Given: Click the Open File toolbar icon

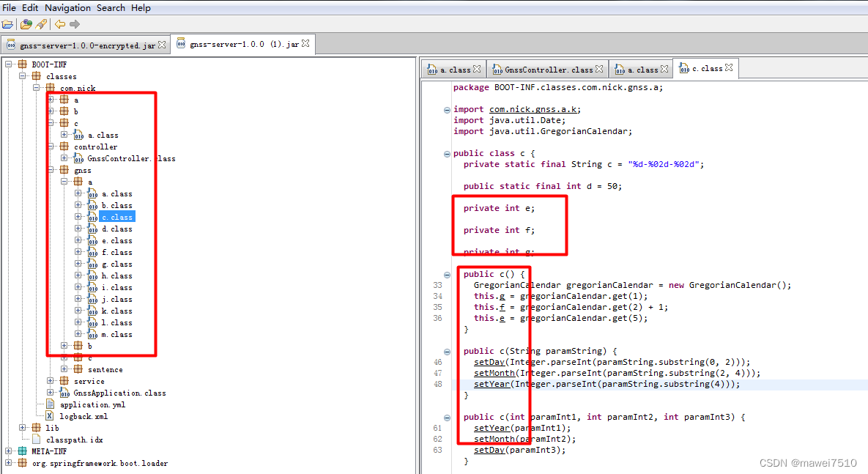Looking at the screenshot, I should (x=7, y=23).
